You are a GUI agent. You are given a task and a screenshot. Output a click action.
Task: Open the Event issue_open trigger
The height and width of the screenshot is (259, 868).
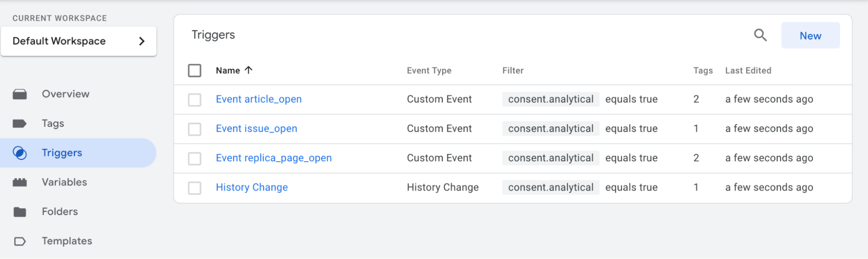coord(256,129)
